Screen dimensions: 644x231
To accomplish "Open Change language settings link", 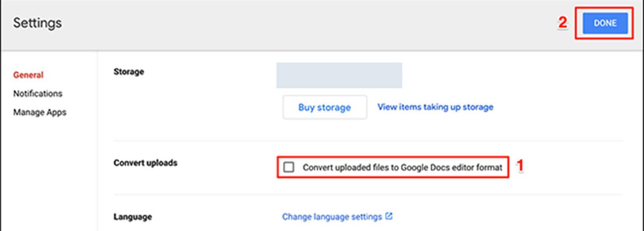I will (332, 217).
